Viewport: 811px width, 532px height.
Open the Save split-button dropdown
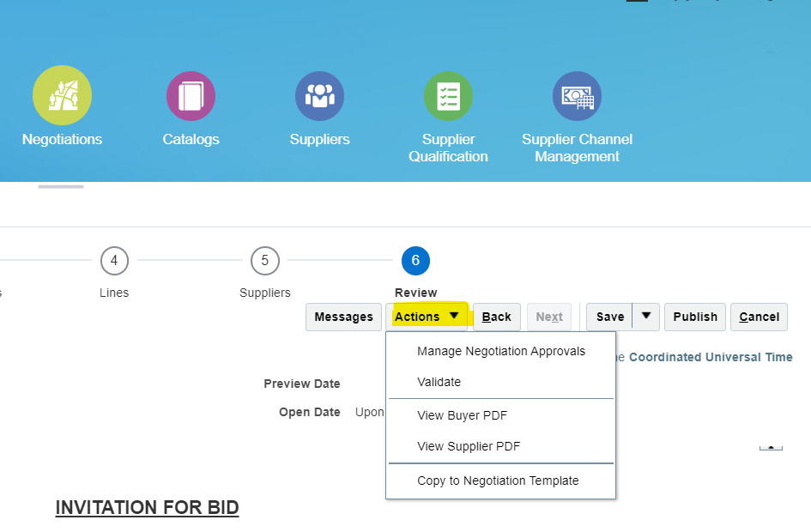click(645, 316)
